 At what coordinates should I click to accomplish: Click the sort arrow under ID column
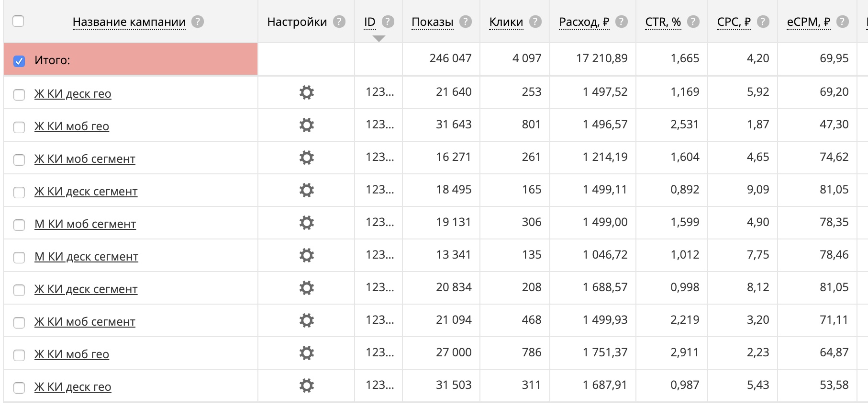[x=378, y=39]
